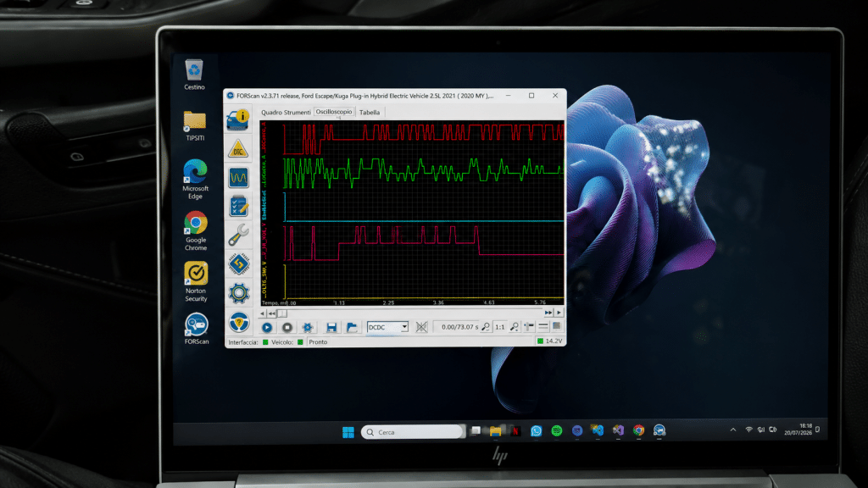The width and height of the screenshot is (868, 488).
Task: Open the module configuration chip section
Action: point(238,264)
